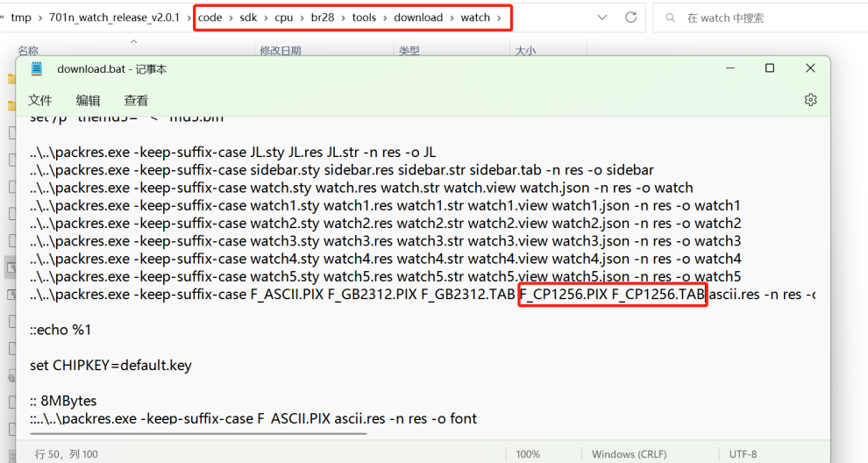Minimize the Notepad window
Screen dimensions: 868x463
(x=730, y=68)
